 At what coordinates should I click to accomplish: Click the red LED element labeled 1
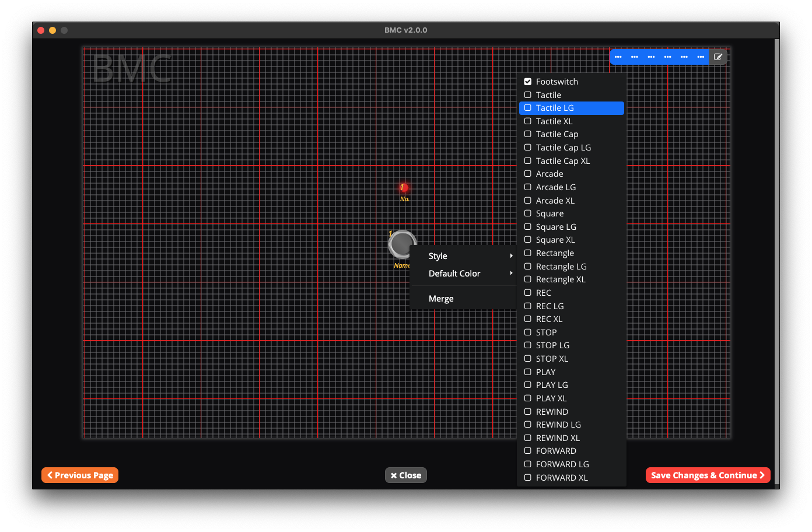(404, 187)
